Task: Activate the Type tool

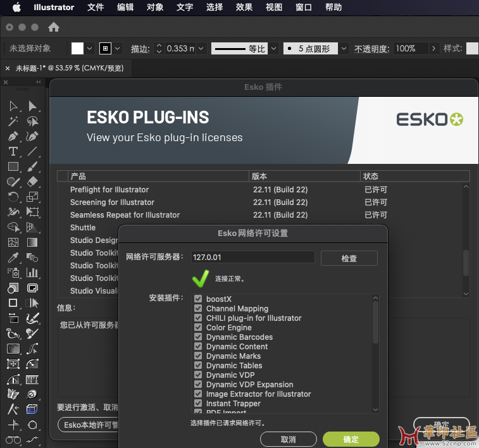Action: tap(13, 151)
